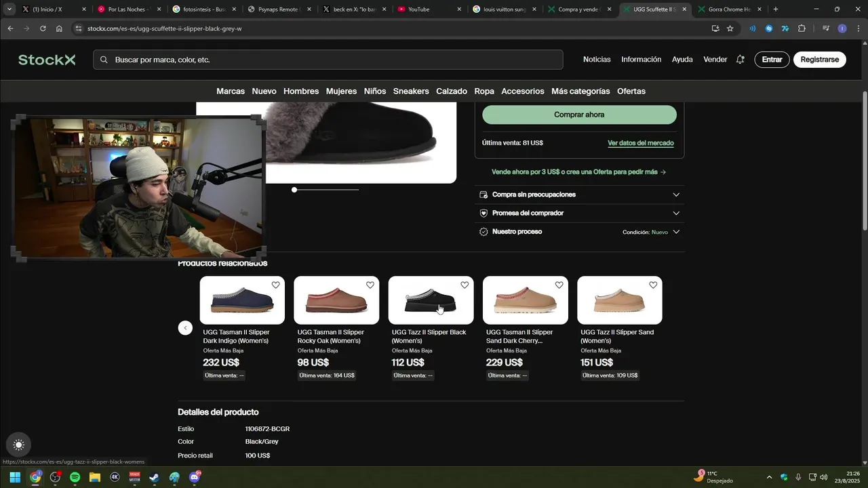Open the Hombres menu
This screenshot has width=868, height=488.
[301, 91]
